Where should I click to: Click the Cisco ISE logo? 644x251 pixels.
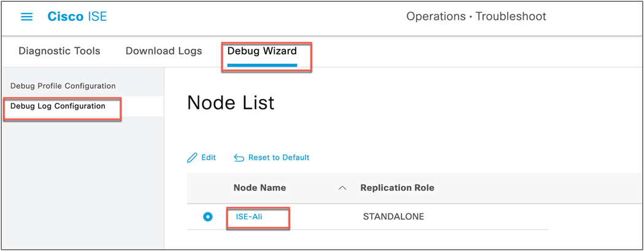77,17
